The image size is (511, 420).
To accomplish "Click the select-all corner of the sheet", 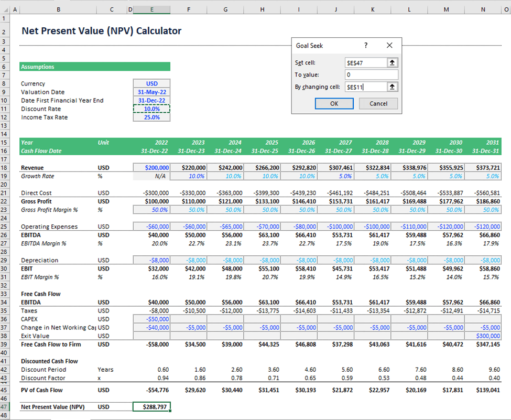I will (x=5, y=10).
